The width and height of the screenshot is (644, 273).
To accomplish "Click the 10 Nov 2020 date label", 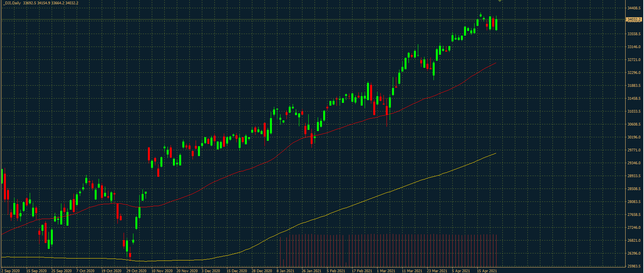I will pos(162,271).
